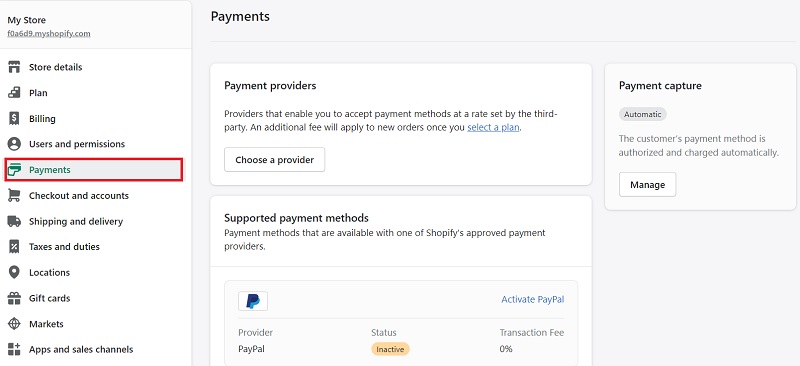
Task: Click the Checkout and accounts cart icon
Action: [x=14, y=196]
